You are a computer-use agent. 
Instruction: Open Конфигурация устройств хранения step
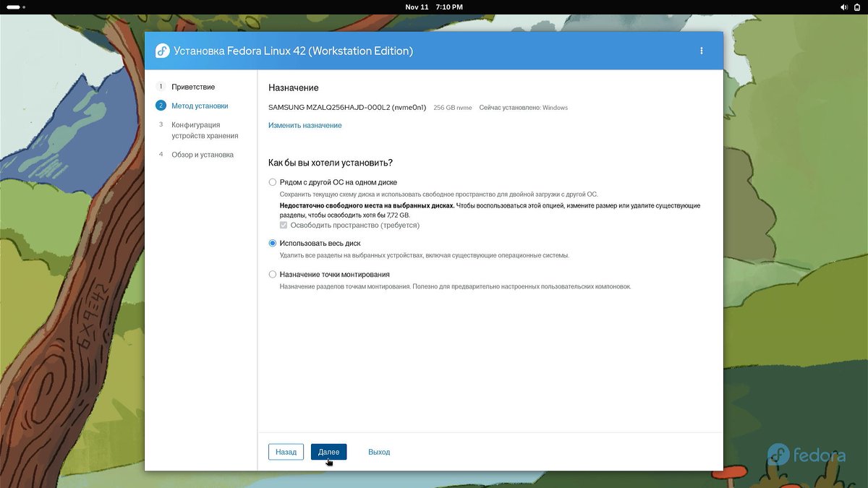(x=204, y=130)
